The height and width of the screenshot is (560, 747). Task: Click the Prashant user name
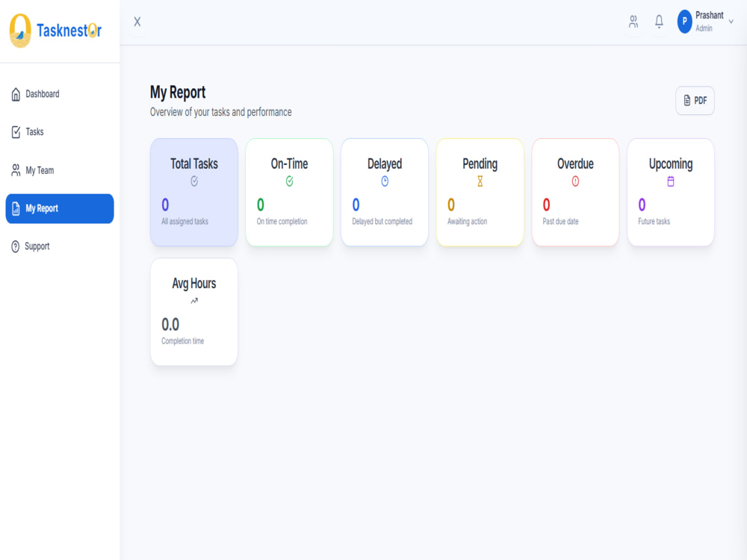[710, 15]
